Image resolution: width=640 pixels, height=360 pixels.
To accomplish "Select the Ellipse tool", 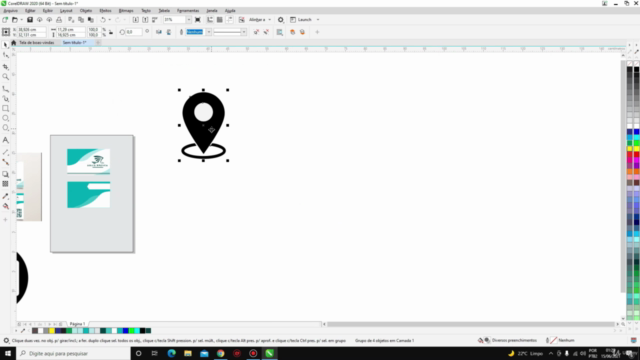I will tap(5, 118).
